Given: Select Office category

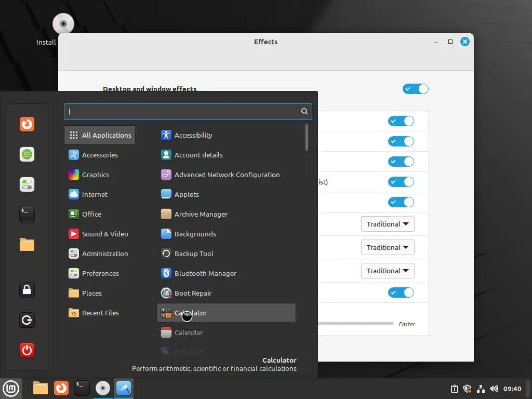Looking at the screenshot, I should (x=100, y=214).
